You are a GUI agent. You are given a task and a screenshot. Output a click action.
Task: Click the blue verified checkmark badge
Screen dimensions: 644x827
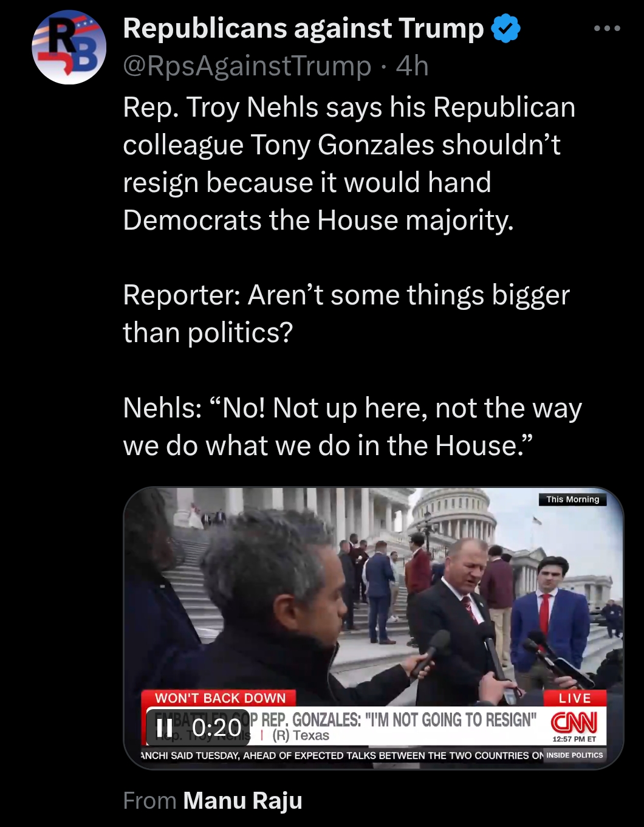(x=505, y=29)
